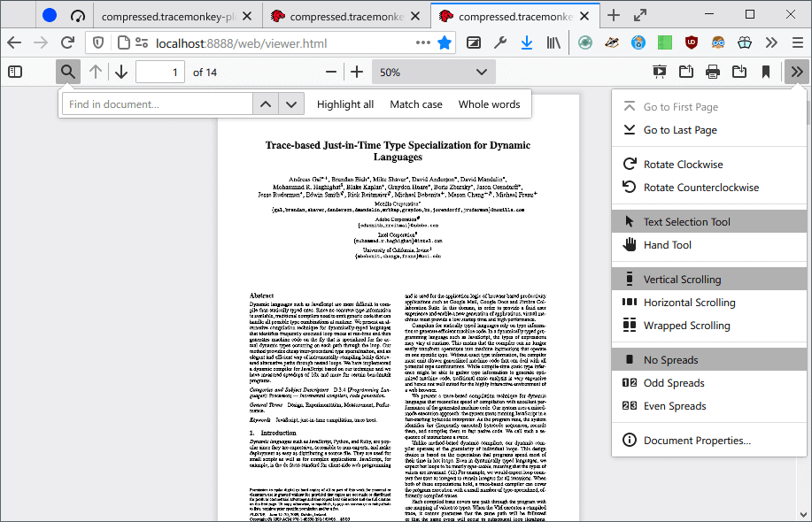Close the first browser tab
The width and height of the screenshot is (812, 522).
248,17
